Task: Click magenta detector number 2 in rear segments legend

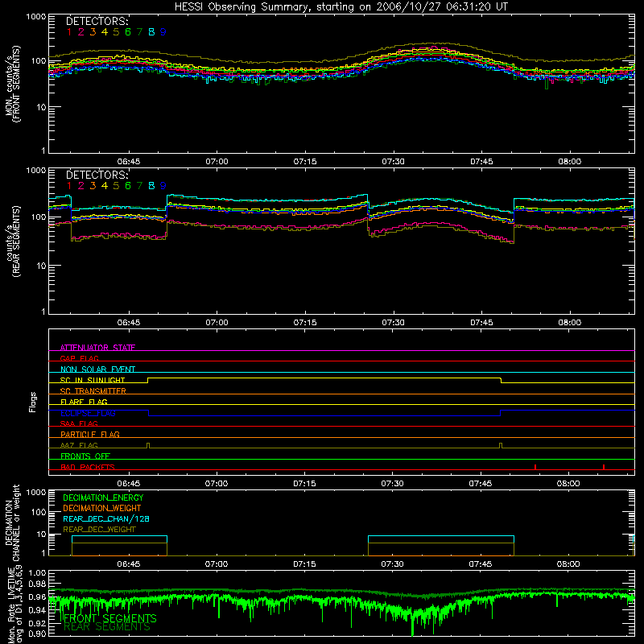Action: pos(81,186)
